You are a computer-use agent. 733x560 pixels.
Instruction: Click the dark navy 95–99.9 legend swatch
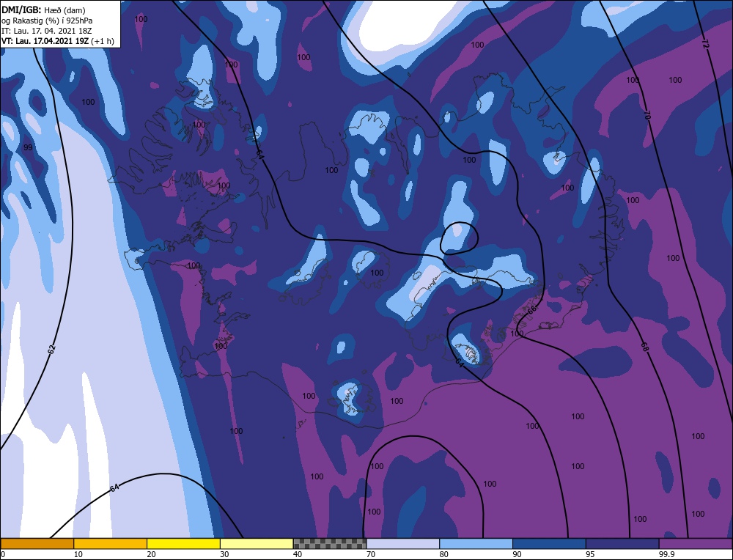[622, 543]
